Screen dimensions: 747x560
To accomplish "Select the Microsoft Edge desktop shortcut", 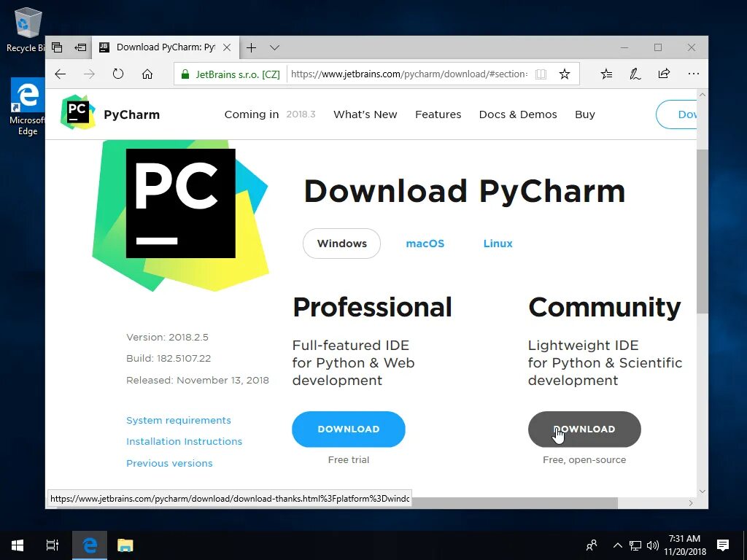I will pos(27,107).
